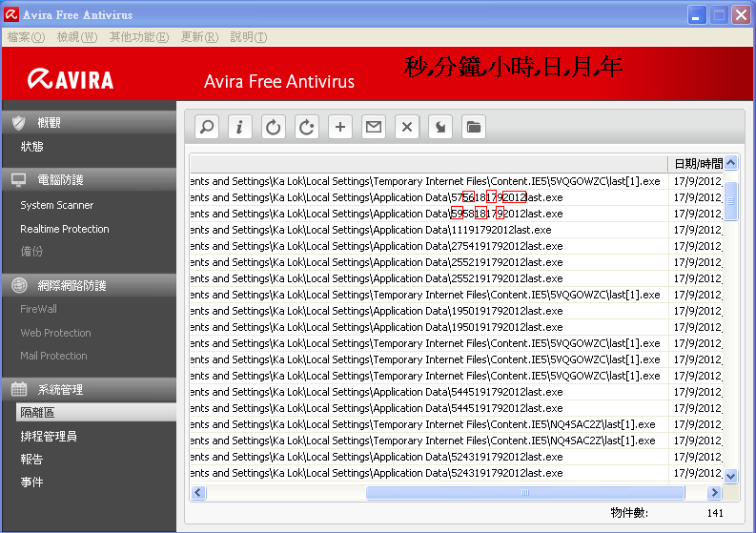Delete selected object with the X icon
The image size is (756, 533).
coord(407,127)
